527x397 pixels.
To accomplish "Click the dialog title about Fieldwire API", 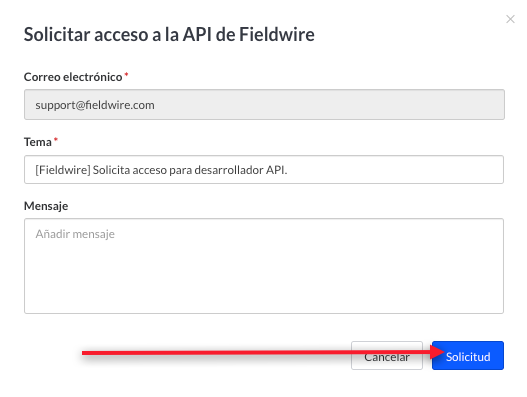I will 169,34.
